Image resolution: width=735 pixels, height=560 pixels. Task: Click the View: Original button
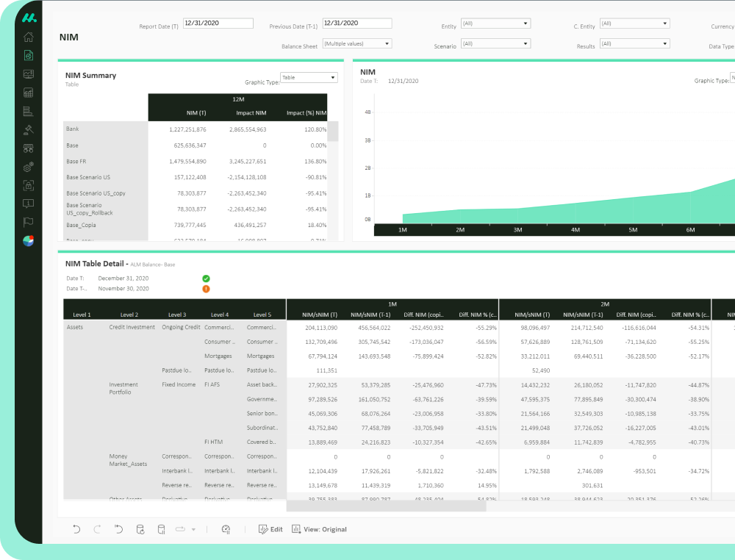[319, 529]
